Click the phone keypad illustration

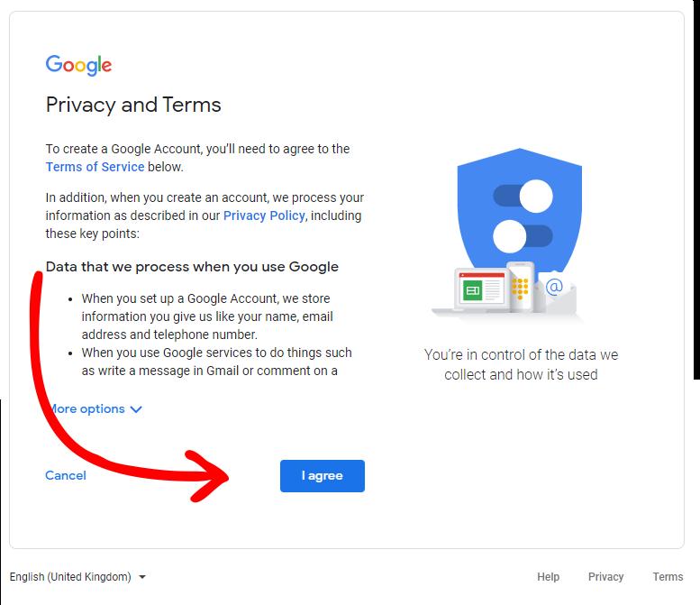point(520,287)
